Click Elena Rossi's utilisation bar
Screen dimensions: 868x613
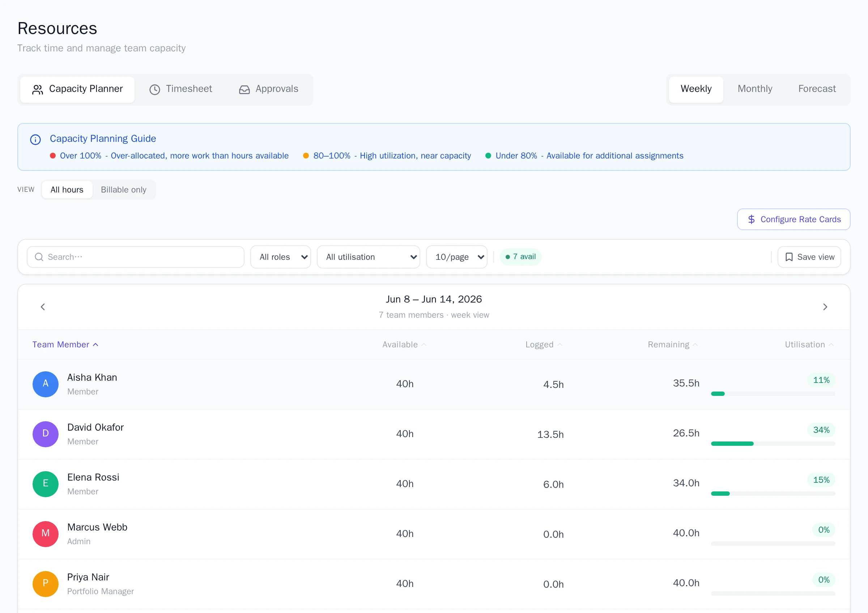click(773, 494)
